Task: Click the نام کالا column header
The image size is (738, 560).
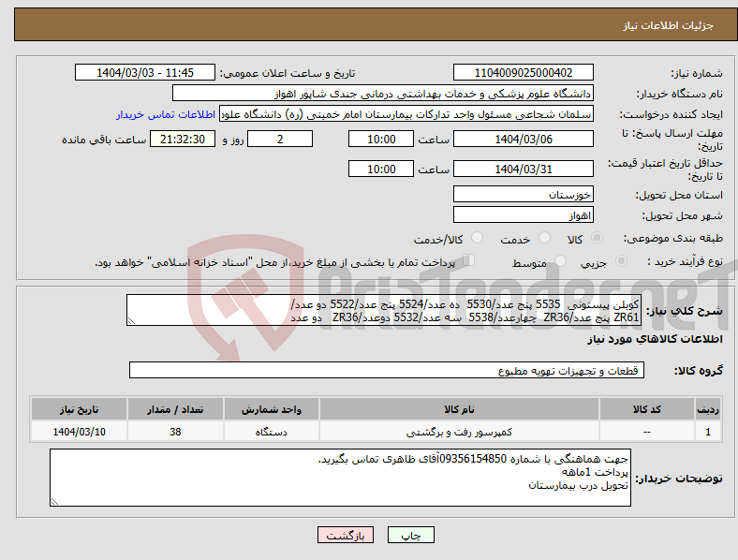Action: coord(459,409)
